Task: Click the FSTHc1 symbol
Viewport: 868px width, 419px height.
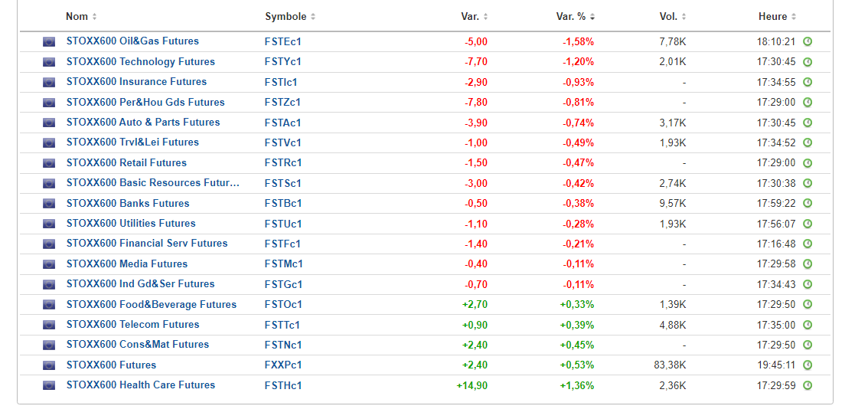Action: pyautogui.click(x=283, y=386)
